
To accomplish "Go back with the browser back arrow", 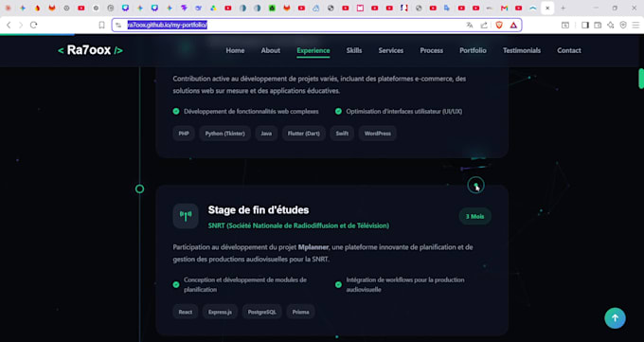I will (9, 25).
